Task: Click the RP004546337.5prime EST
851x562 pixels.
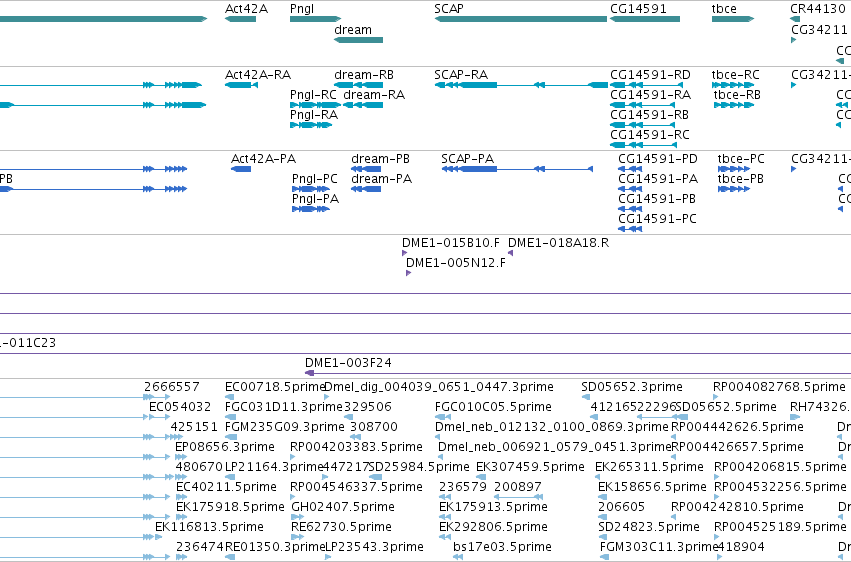Action: pos(293,497)
